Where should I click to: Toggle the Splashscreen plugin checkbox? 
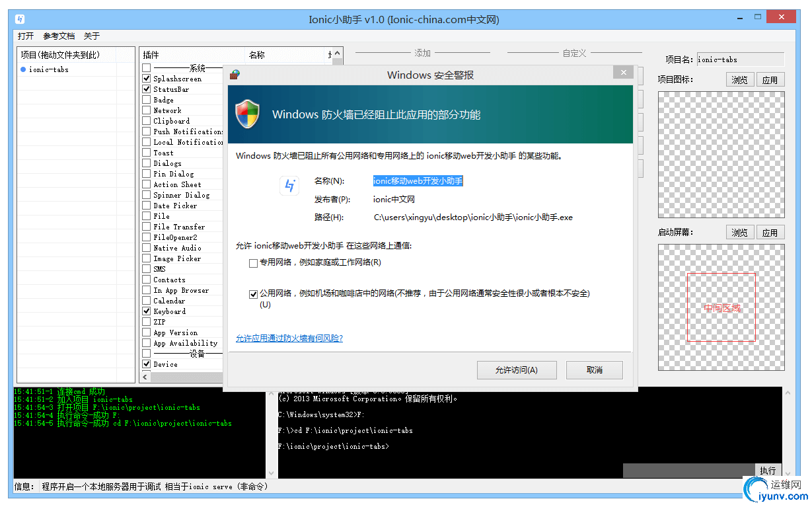[x=147, y=79]
